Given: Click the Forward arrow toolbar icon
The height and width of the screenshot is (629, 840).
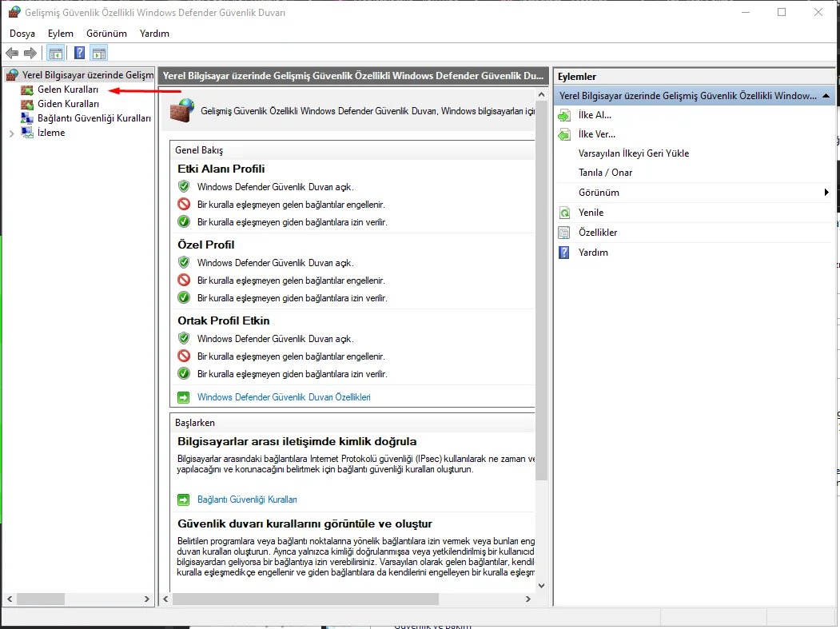Looking at the screenshot, I should click(x=30, y=53).
